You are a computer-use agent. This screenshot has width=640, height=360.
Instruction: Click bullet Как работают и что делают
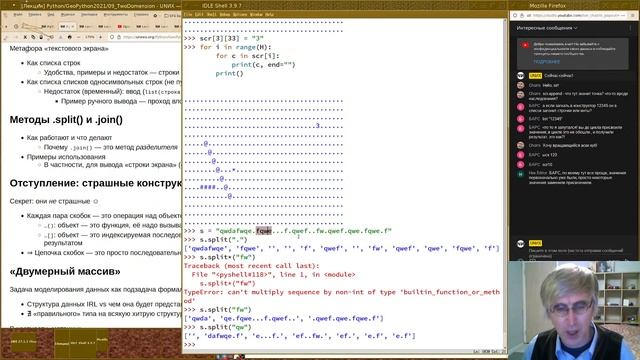[69, 138]
